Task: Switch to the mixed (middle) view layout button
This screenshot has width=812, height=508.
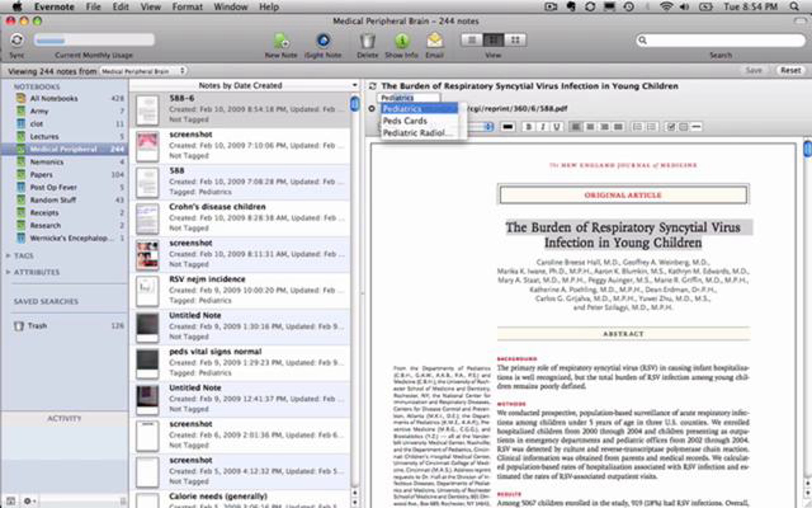Action: pos(493,40)
